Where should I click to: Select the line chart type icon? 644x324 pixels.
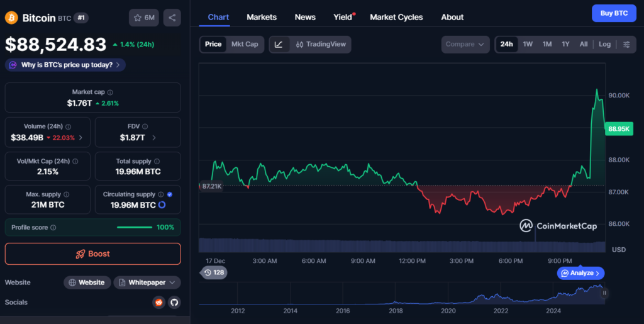tap(279, 45)
